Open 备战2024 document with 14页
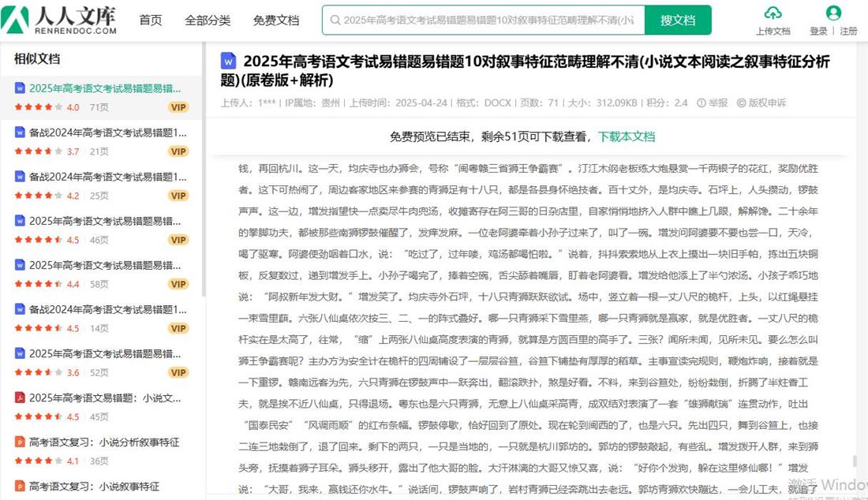Viewport: 868px width, 500px height. click(x=107, y=310)
